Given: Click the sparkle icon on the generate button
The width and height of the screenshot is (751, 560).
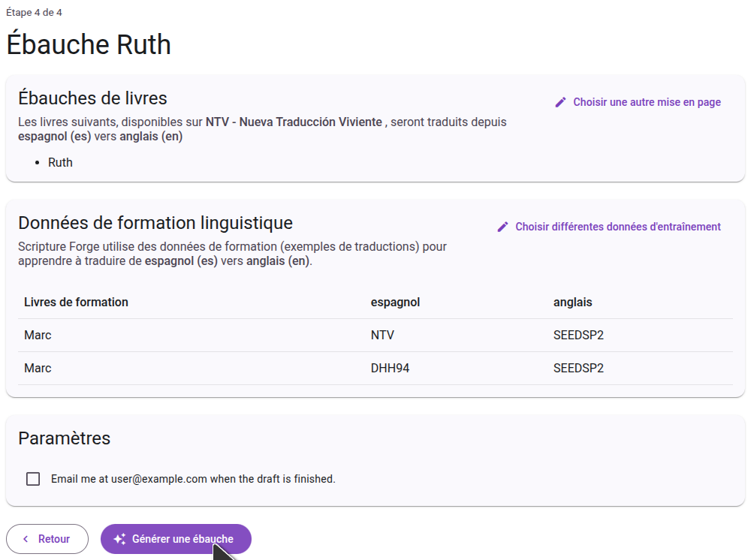Looking at the screenshot, I should pos(119,539).
